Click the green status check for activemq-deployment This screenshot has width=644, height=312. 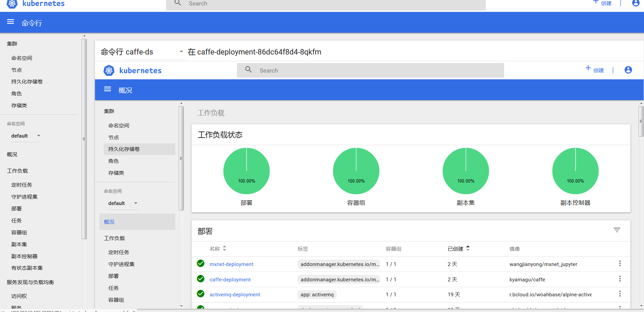click(x=201, y=294)
